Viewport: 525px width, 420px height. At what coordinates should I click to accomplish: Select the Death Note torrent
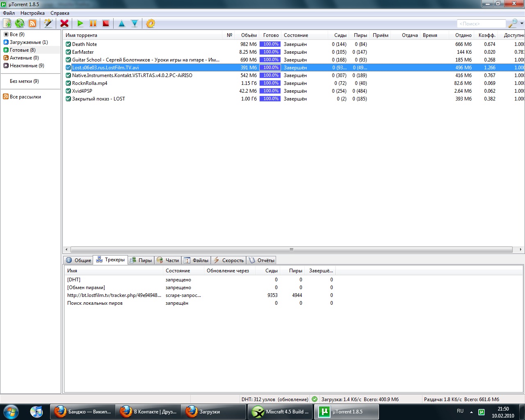(293, 44)
